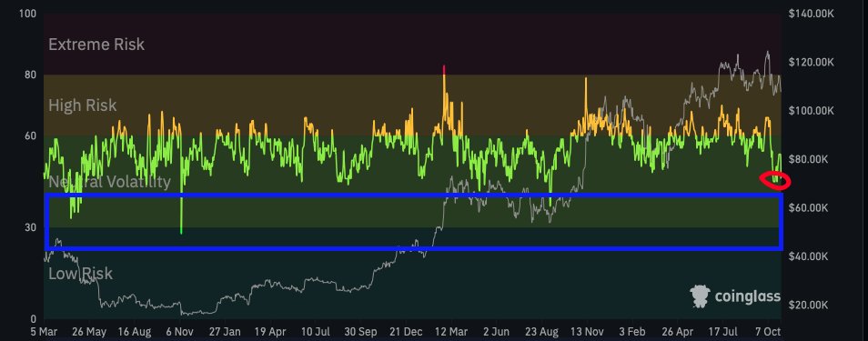Pick the "2 Jun" date label

pyautogui.click(x=497, y=332)
